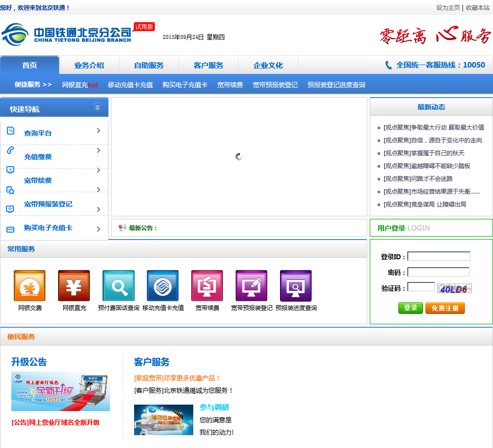Open the 充值缴费 sidebar item
This screenshot has width=493, height=448.
38,157
